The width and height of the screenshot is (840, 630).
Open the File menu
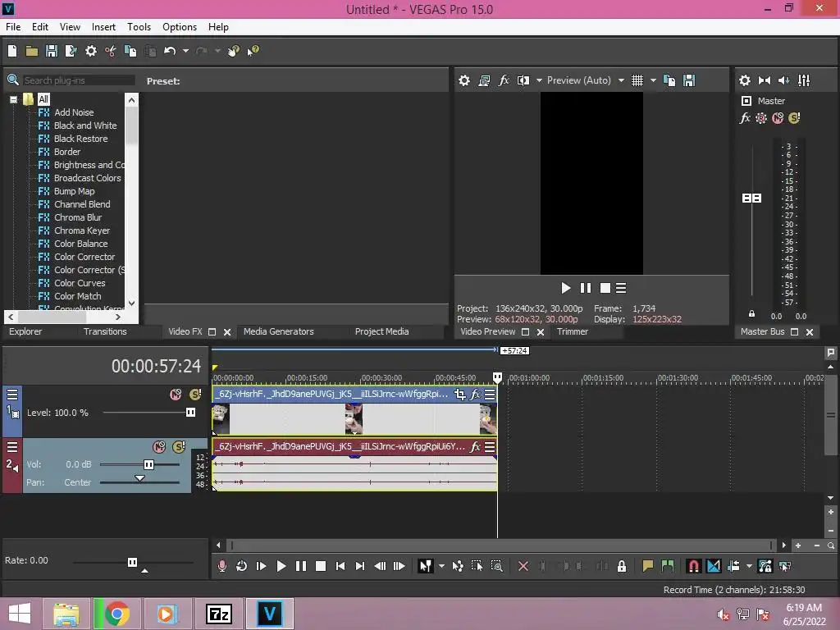coord(13,27)
